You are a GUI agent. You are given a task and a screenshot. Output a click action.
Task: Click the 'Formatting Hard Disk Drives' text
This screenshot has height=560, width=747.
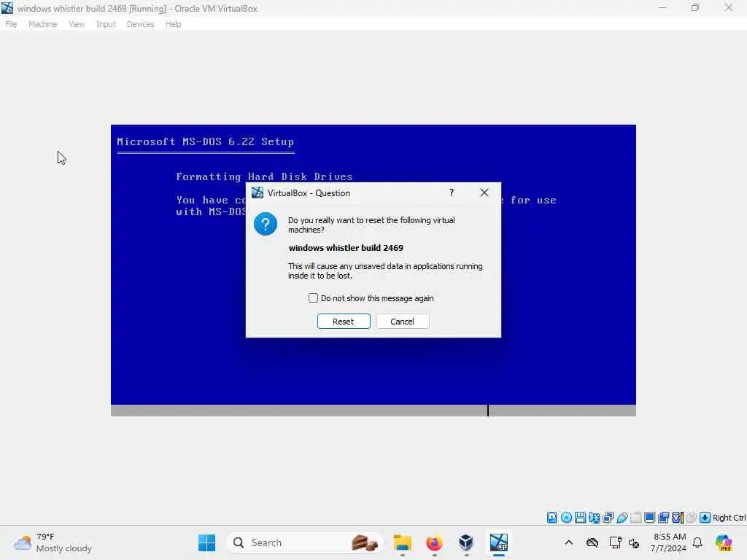coord(264,176)
